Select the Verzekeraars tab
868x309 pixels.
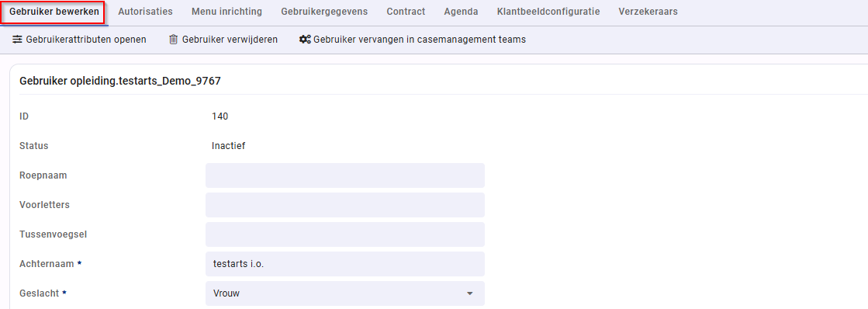(x=648, y=12)
